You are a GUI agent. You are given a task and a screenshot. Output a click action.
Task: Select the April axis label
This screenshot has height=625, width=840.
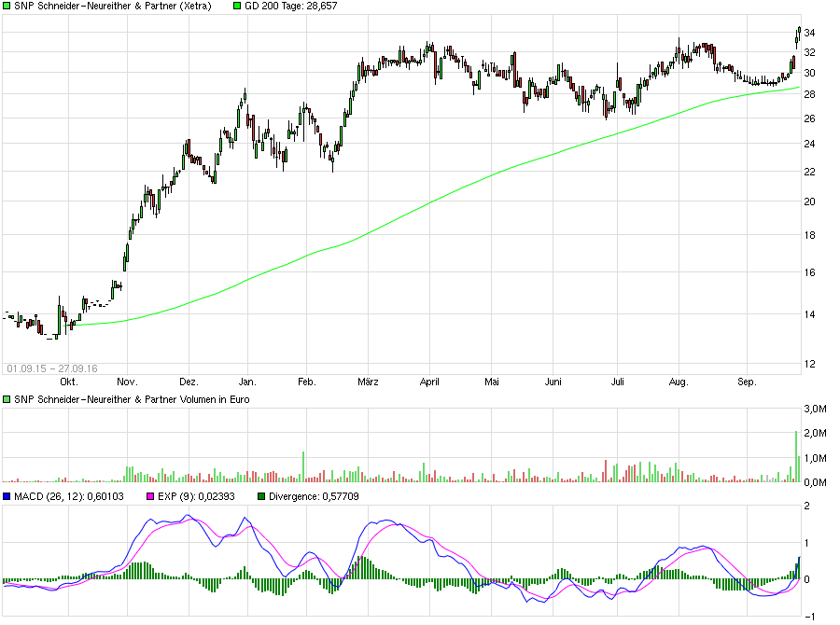pos(430,382)
